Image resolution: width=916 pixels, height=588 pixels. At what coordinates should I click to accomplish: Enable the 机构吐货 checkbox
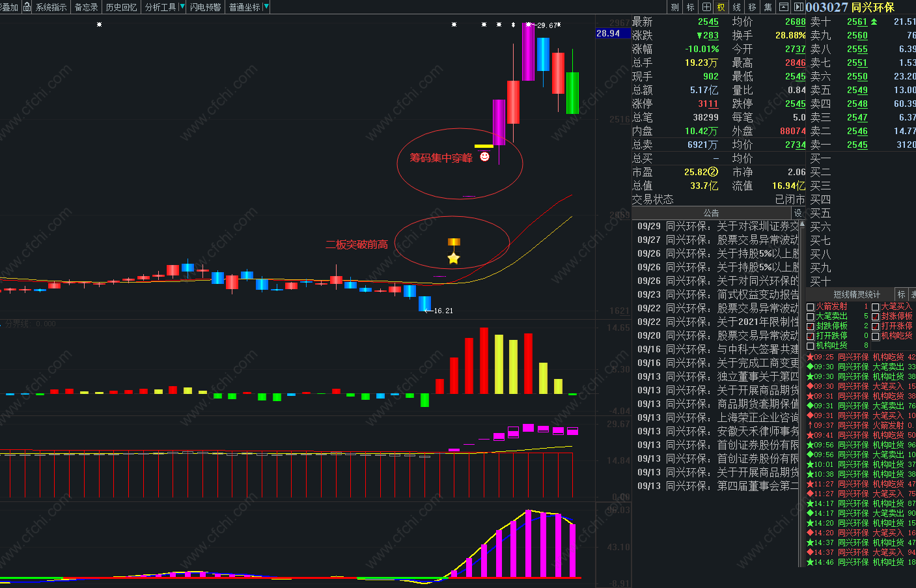click(811, 346)
